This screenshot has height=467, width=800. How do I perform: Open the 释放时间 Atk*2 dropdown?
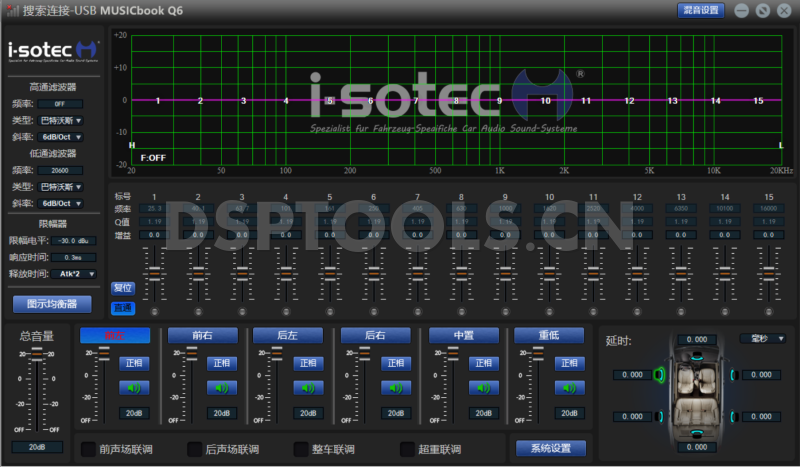74,274
